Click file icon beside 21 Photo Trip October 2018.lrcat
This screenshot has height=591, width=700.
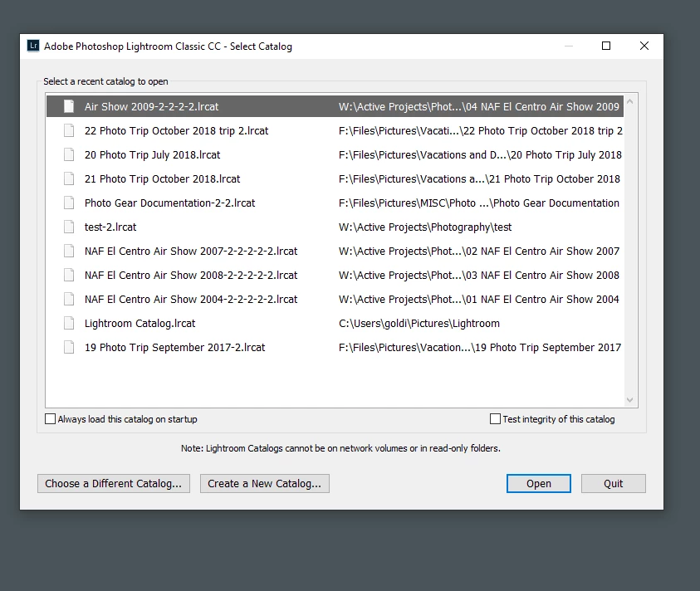coord(69,178)
